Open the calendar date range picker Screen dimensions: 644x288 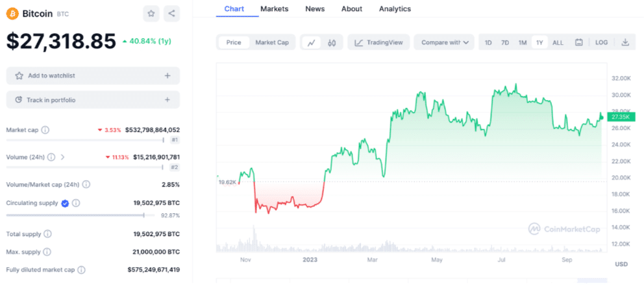click(x=579, y=42)
